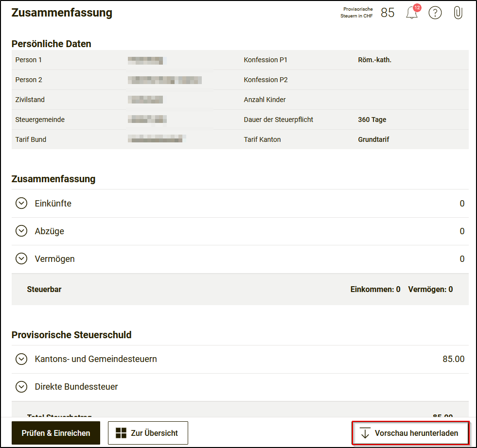477x448 pixels.
Task: Click the Kantons- und Gemeindesteuern label
Action: [96, 359]
